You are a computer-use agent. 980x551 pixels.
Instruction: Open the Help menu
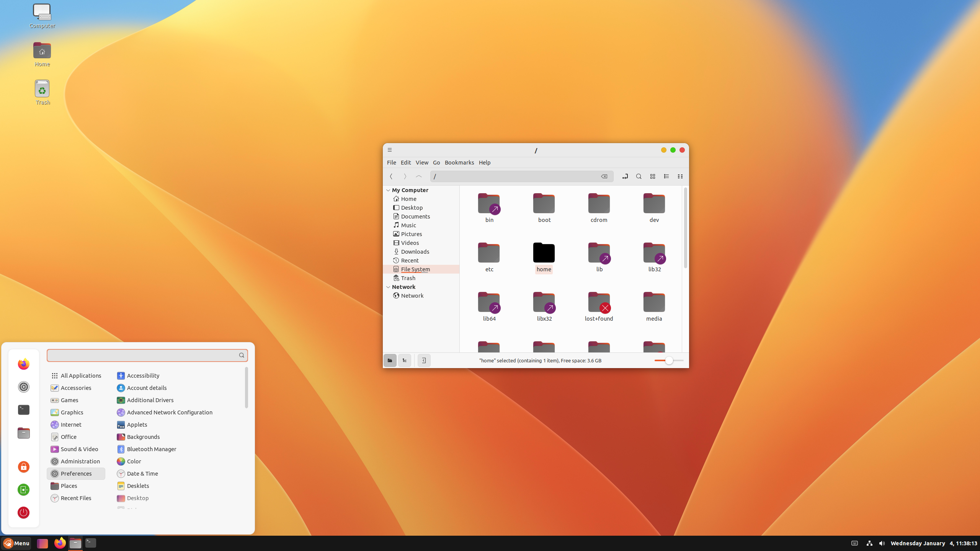pos(485,163)
